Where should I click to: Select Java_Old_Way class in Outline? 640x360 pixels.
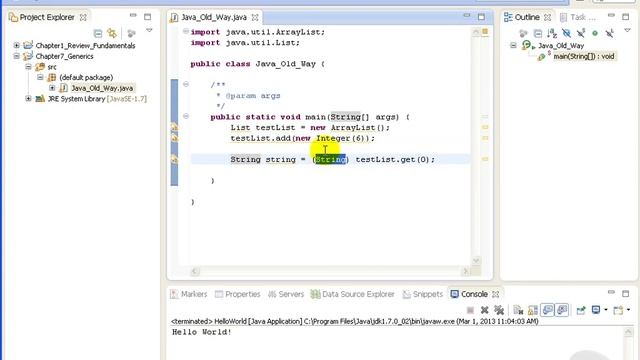pyautogui.click(x=561, y=45)
